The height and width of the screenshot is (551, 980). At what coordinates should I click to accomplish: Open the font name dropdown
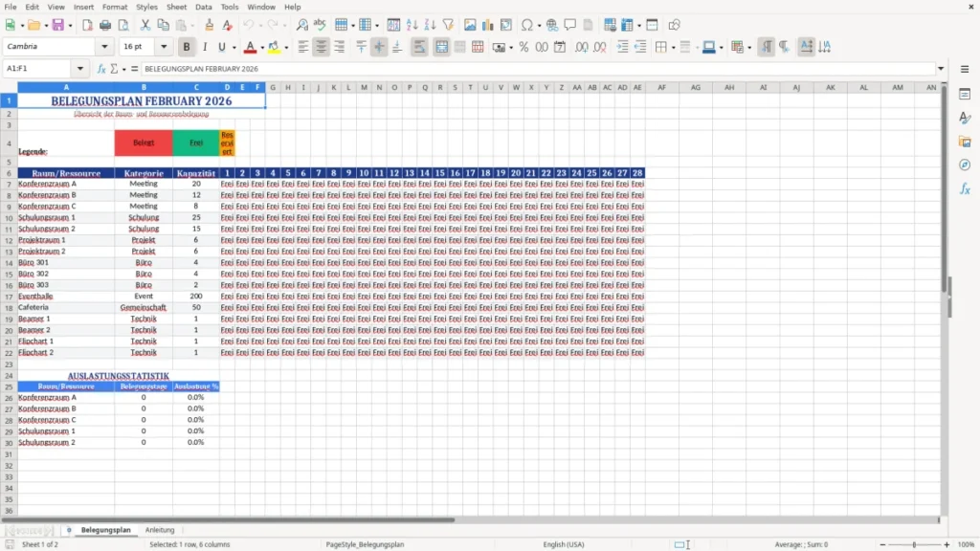point(104,47)
